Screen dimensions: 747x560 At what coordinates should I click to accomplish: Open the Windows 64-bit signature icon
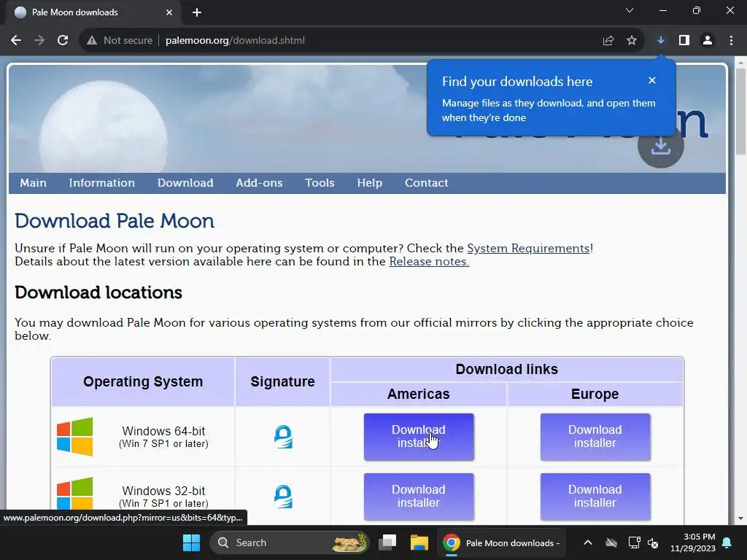click(283, 437)
